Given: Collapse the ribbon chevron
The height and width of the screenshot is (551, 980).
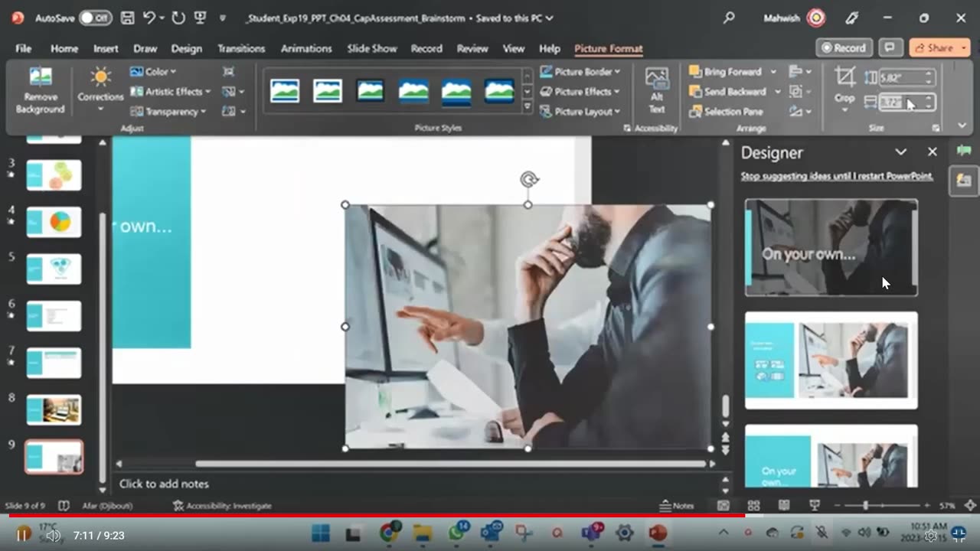Looking at the screenshot, I should point(962,125).
